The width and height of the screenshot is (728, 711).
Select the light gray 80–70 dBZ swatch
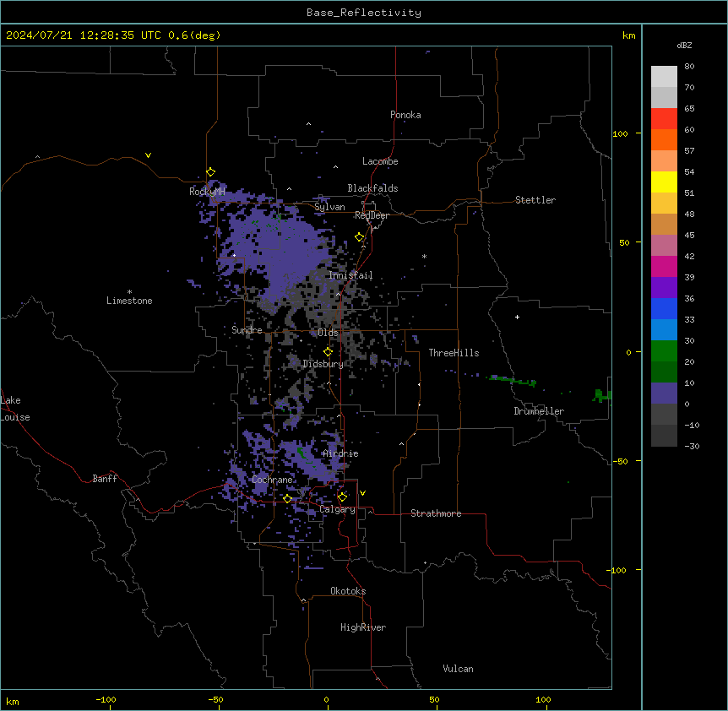click(x=664, y=77)
